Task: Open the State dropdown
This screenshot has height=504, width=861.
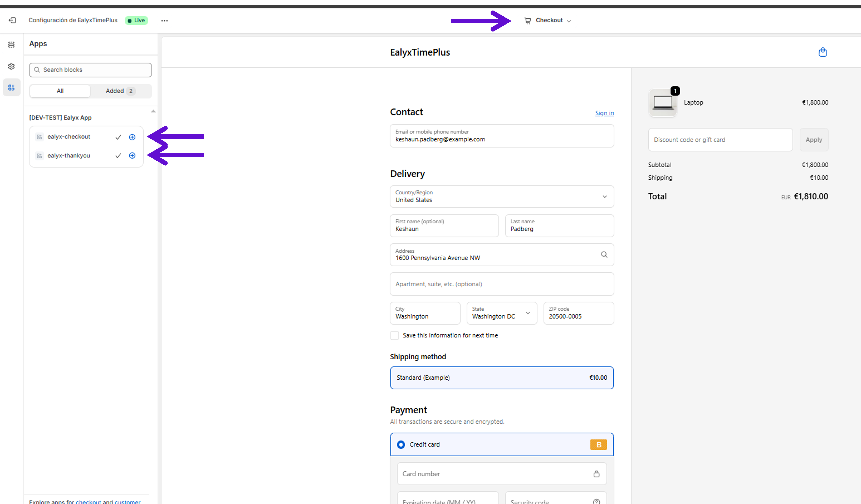Action: (501, 313)
